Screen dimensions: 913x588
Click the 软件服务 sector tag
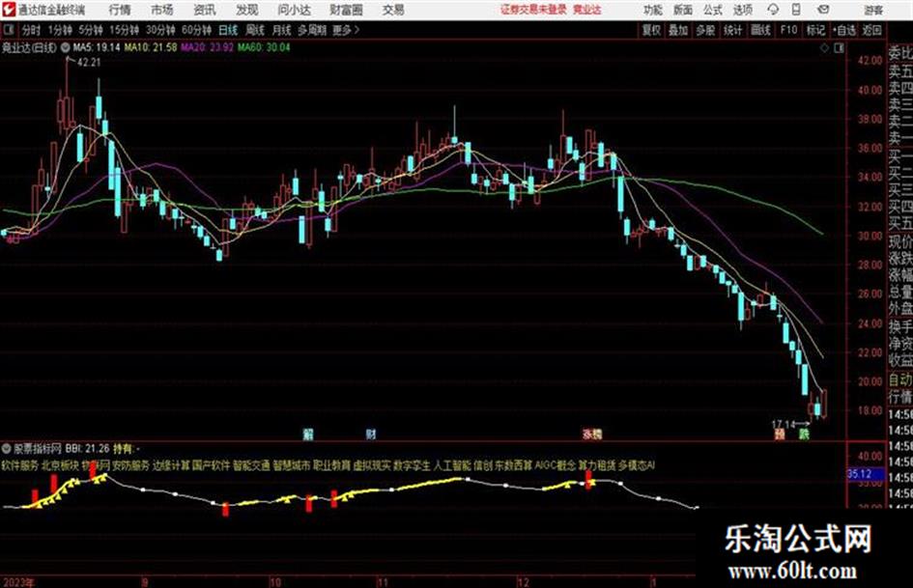point(19,465)
